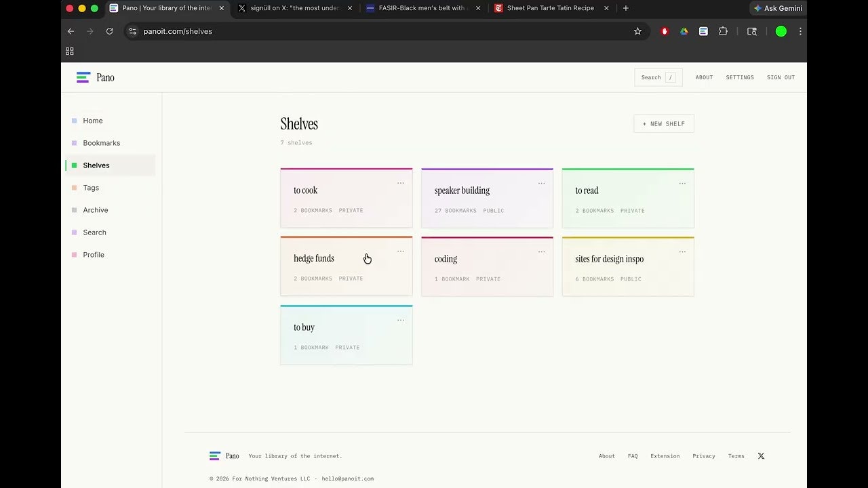Open the About link in the footer

tap(607, 456)
